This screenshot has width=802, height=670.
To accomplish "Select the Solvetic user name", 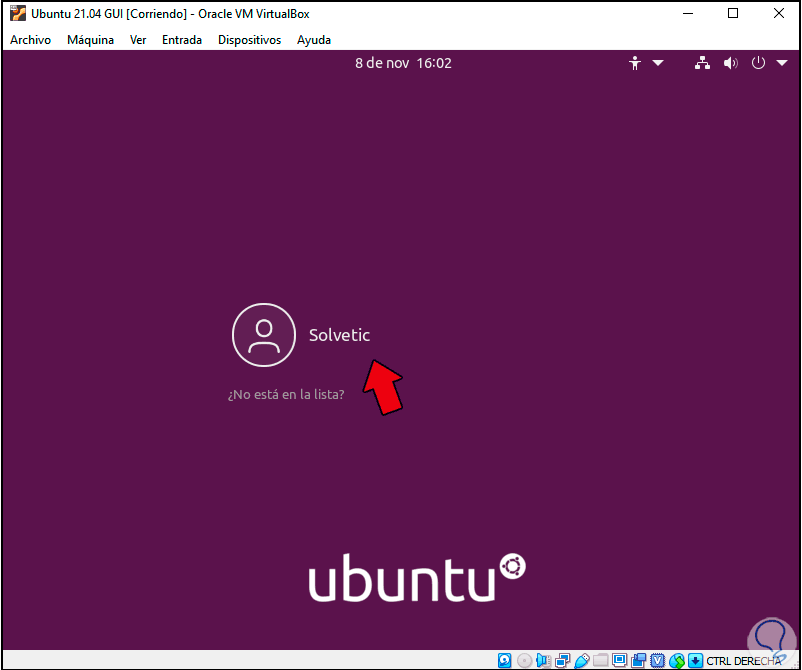I will pos(339,335).
